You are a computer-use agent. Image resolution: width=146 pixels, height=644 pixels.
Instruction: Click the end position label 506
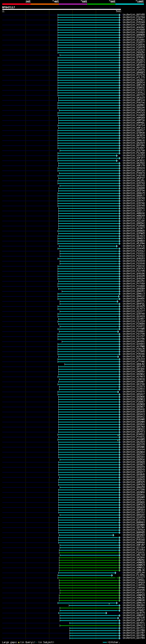pos(118,11)
